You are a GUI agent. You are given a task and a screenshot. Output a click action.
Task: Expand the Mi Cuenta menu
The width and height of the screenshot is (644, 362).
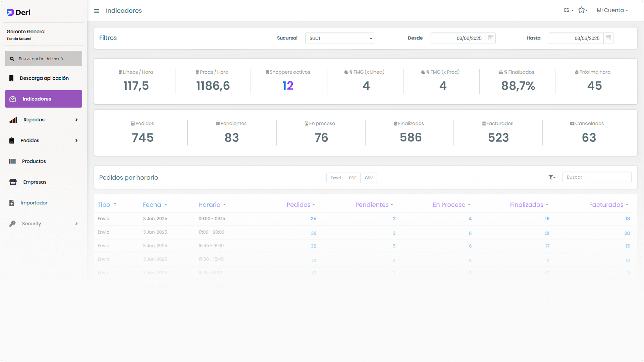pyautogui.click(x=612, y=10)
